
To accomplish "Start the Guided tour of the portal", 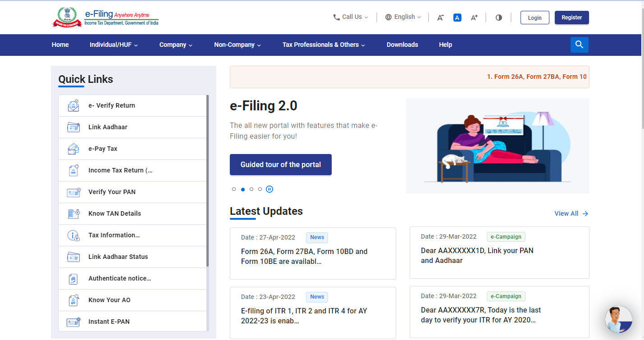I will [281, 164].
